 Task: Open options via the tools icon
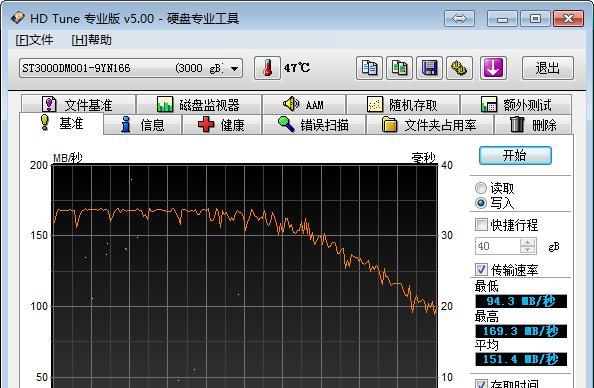pyautogui.click(x=459, y=68)
